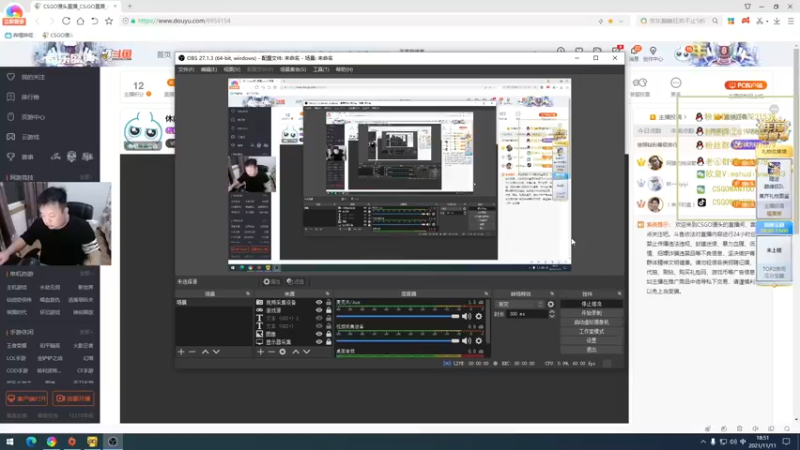Mute the 麦克风/Aux audio channel
Image resolution: width=800 pixels, height=450 pixels.
pos(466,316)
